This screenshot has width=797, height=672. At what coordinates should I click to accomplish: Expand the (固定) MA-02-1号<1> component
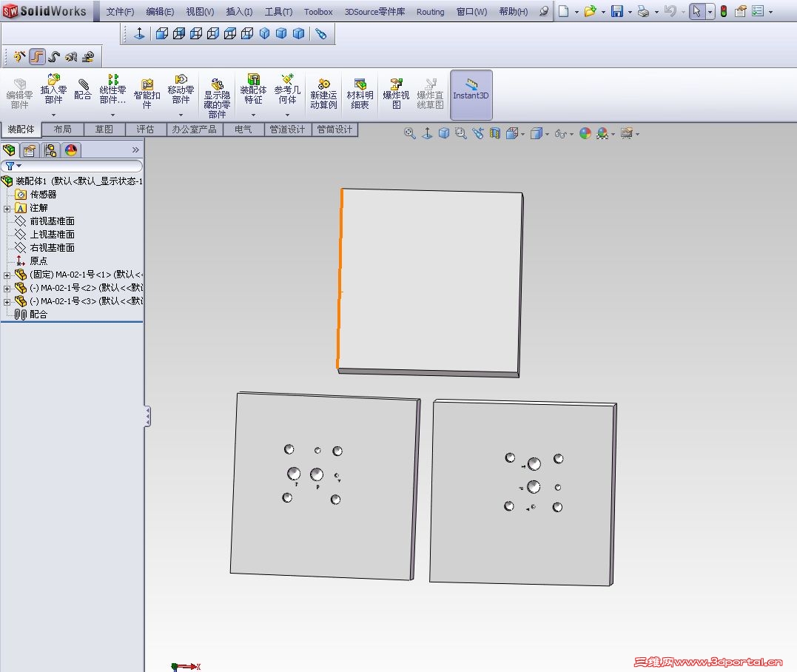pos(7,275)
